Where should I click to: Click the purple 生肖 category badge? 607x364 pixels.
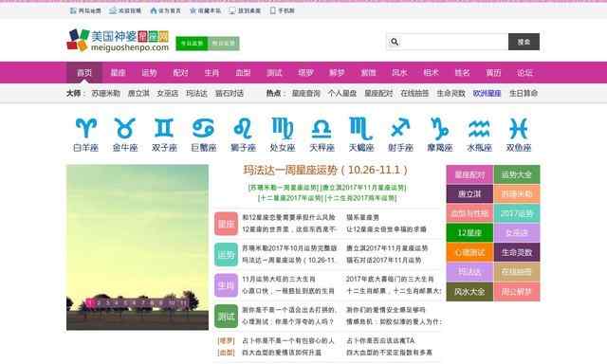(x=226, y=285)
